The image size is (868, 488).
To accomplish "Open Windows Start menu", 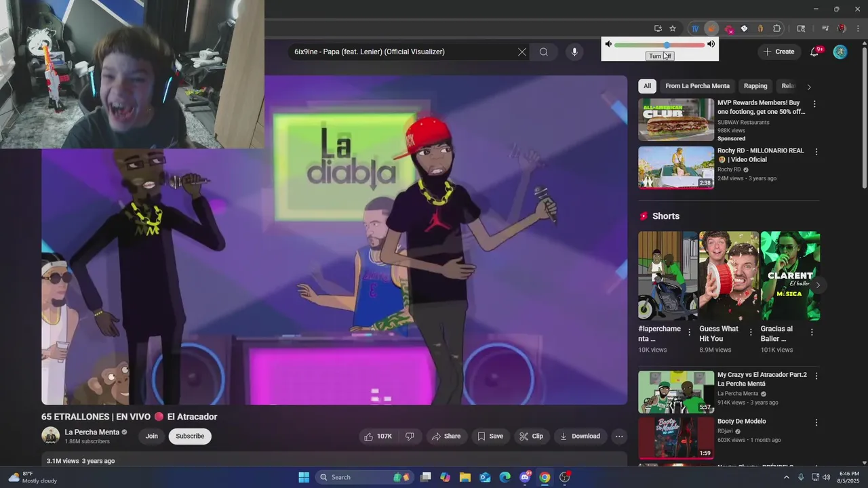I will 304,477.
